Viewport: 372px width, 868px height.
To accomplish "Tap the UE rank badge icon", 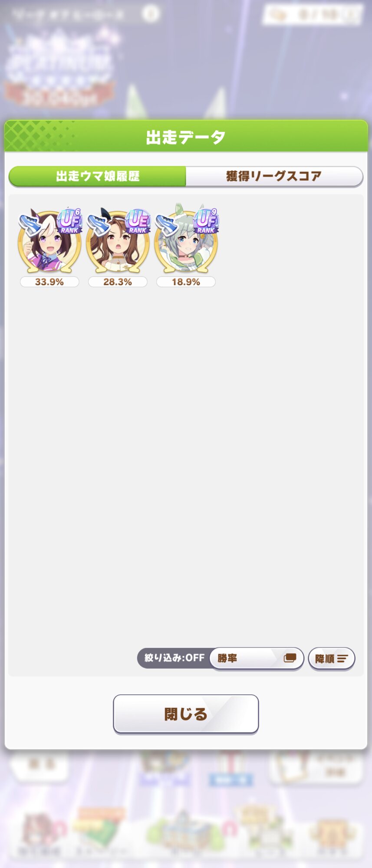I will click(138, 221).
